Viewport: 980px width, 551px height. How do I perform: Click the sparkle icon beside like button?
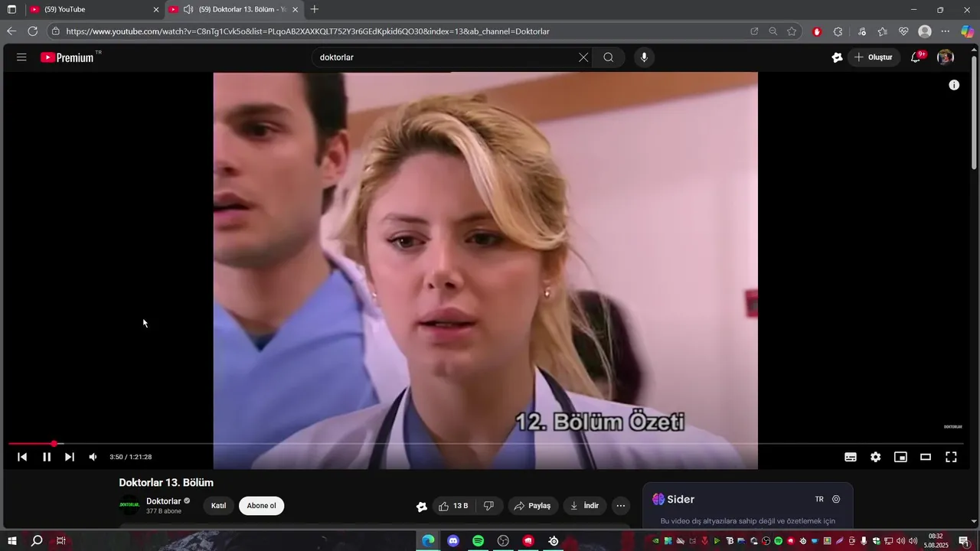(x=421, y=506)
